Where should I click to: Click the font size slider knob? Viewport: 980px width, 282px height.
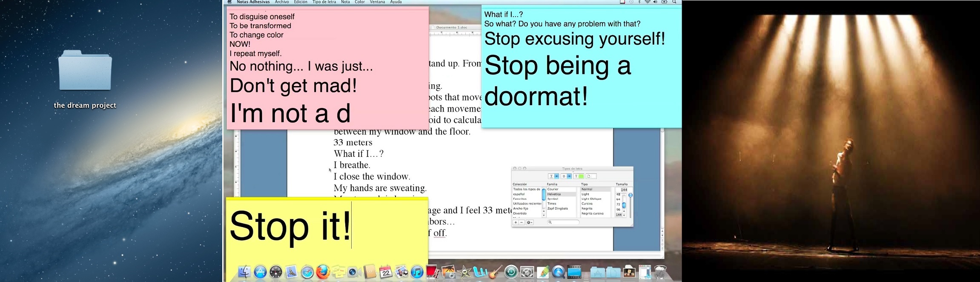(630, 195)
